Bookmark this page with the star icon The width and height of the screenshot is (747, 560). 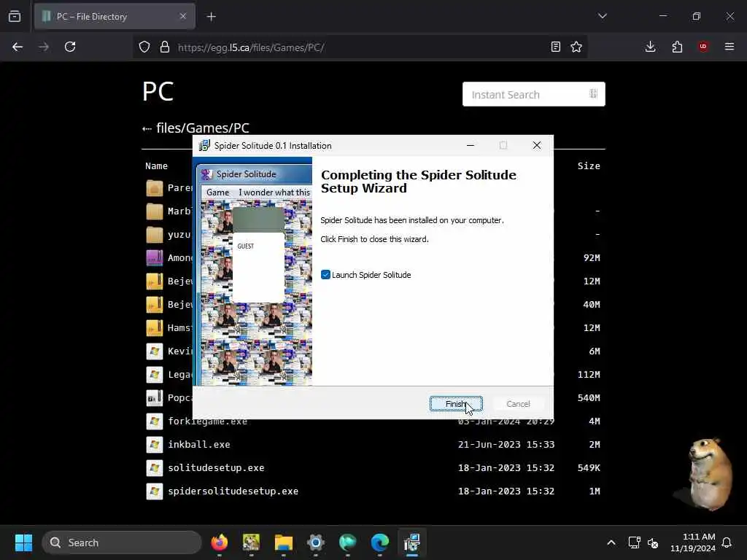(x=576, y=47)
